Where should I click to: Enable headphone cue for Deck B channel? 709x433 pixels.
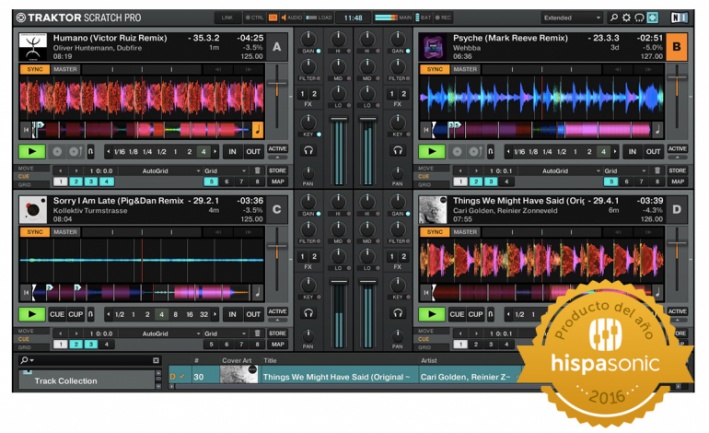[x=397, y=151]
